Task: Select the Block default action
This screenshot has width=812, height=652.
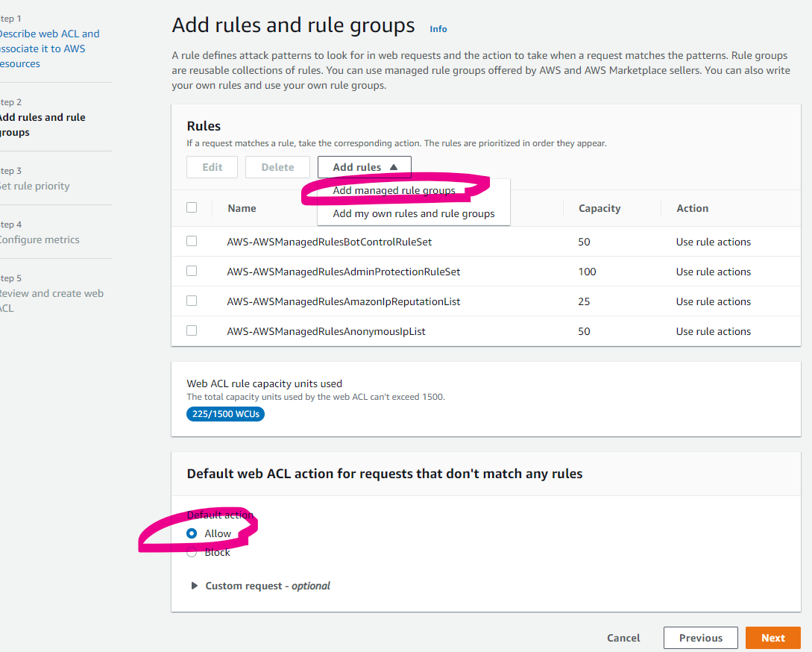Action: [192, 553]
